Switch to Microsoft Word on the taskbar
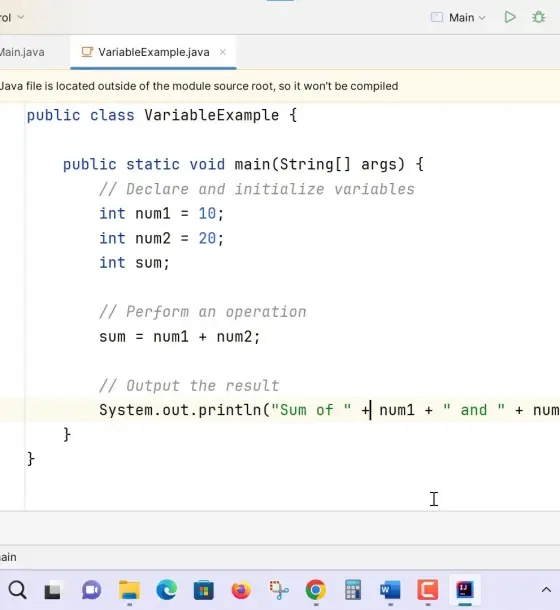The width and height of the screenshot is (560, 610). (390, 590)
